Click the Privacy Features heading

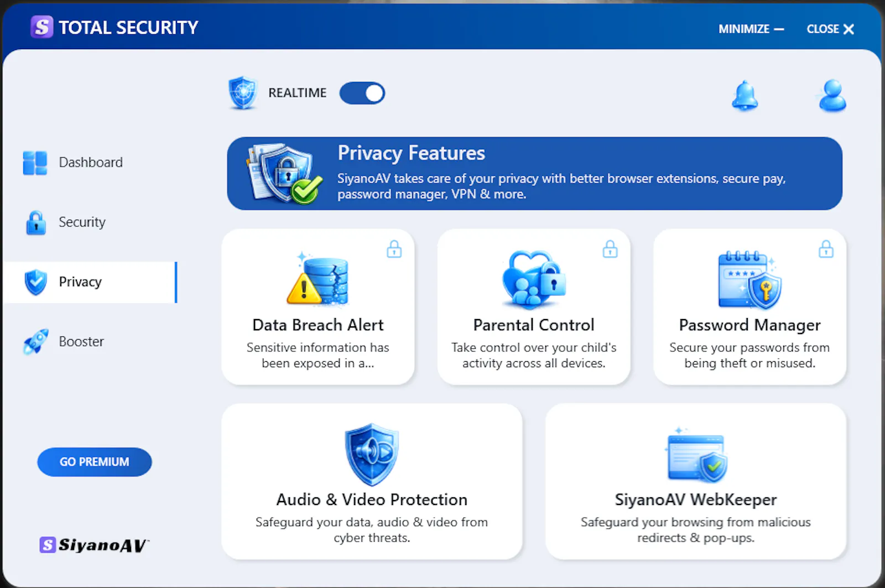(412, 153)
